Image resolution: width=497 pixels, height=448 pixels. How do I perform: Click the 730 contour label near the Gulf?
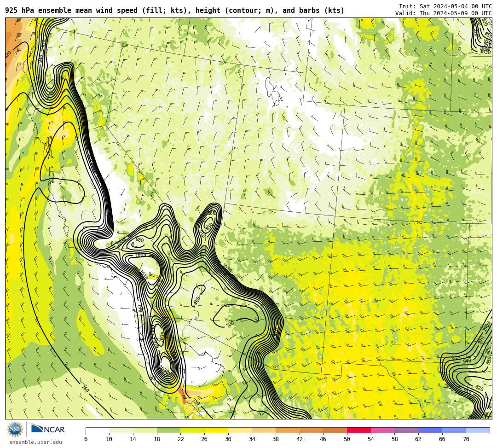tap(196, 402)
